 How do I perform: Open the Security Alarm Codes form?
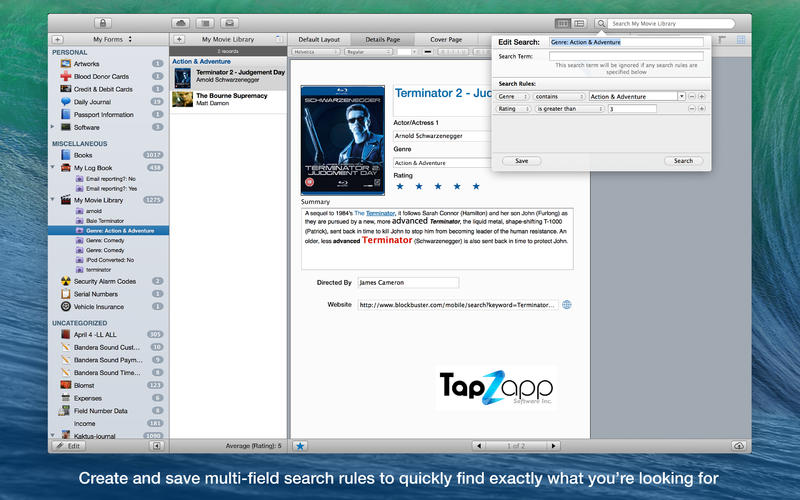(108, 281)
